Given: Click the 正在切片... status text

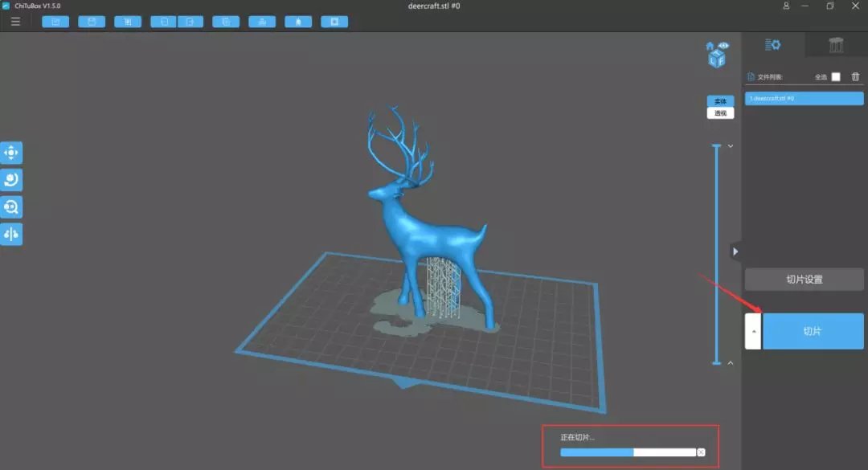Looking at the screenshot, I should [x=577, y=437].
